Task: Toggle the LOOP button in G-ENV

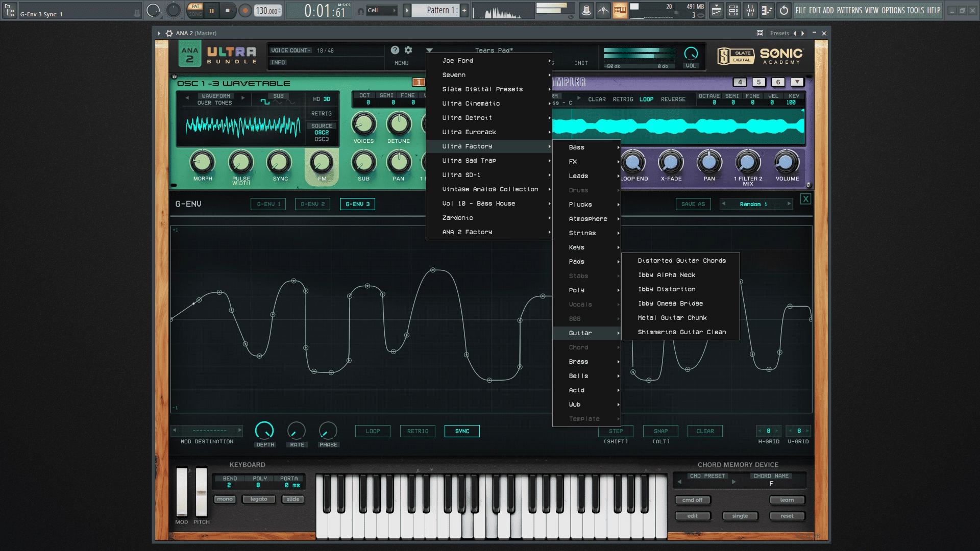Action: point(373,431)
